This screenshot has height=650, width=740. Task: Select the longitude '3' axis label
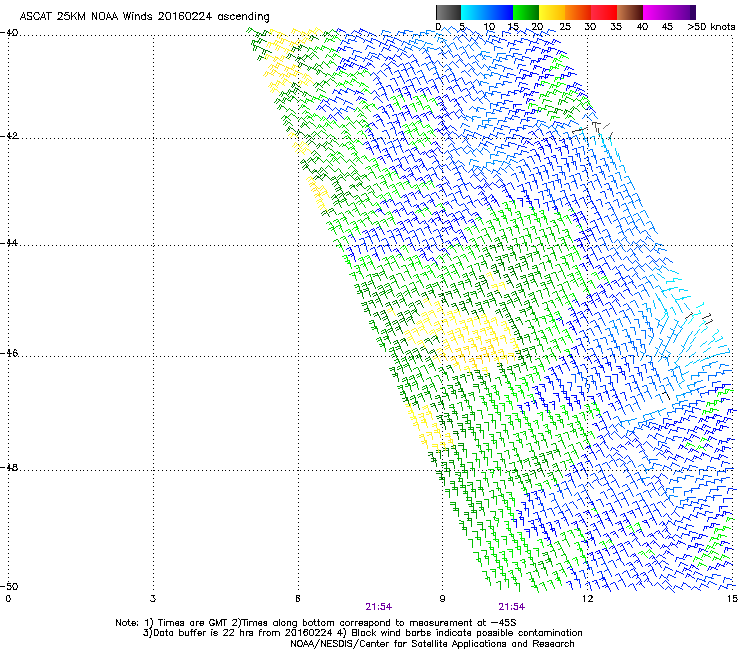(153, 599)
